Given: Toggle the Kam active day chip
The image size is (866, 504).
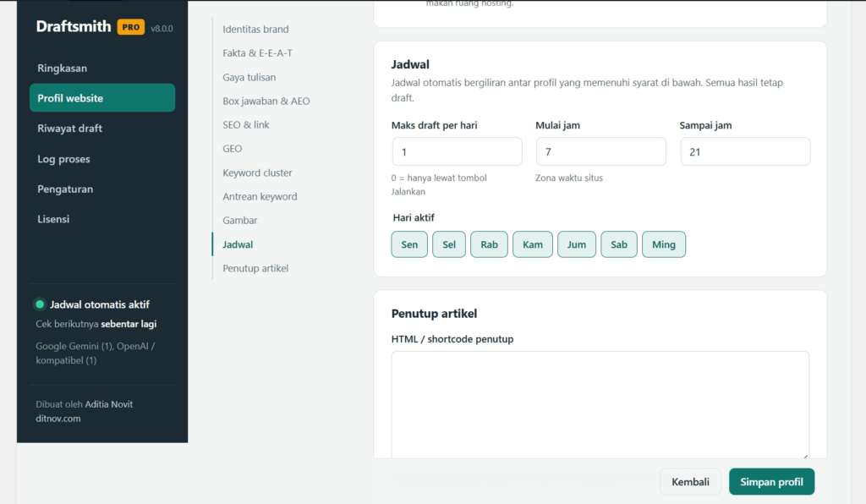Looking at the screenshot, I should pos(533,244).
